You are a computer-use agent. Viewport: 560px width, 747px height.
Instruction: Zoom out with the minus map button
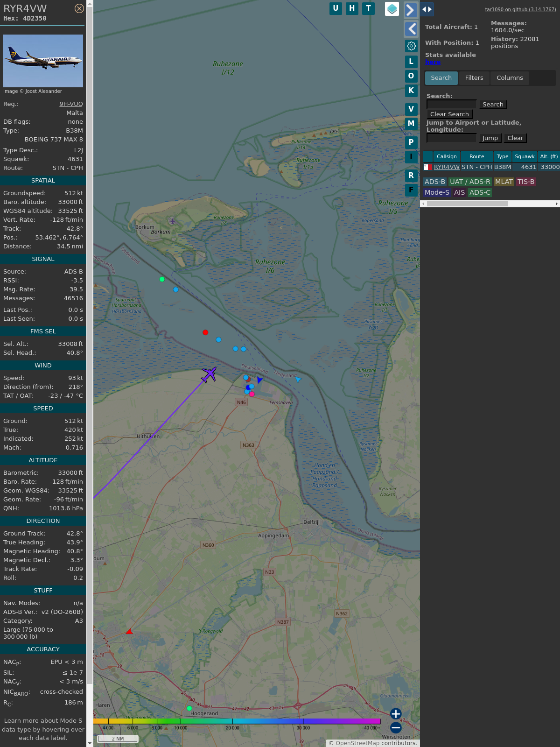pos(396,727)
